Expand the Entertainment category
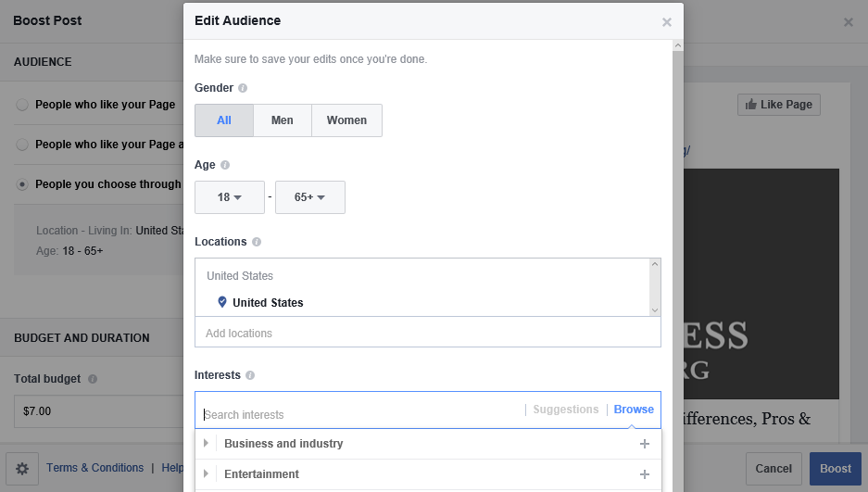Viewport: 868px width, 492px height. pos(206,473)
